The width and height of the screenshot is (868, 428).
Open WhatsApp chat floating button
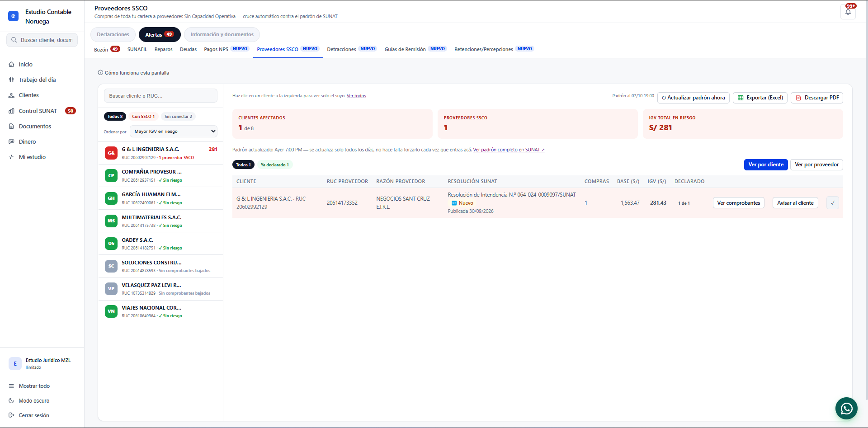point(846,409)
